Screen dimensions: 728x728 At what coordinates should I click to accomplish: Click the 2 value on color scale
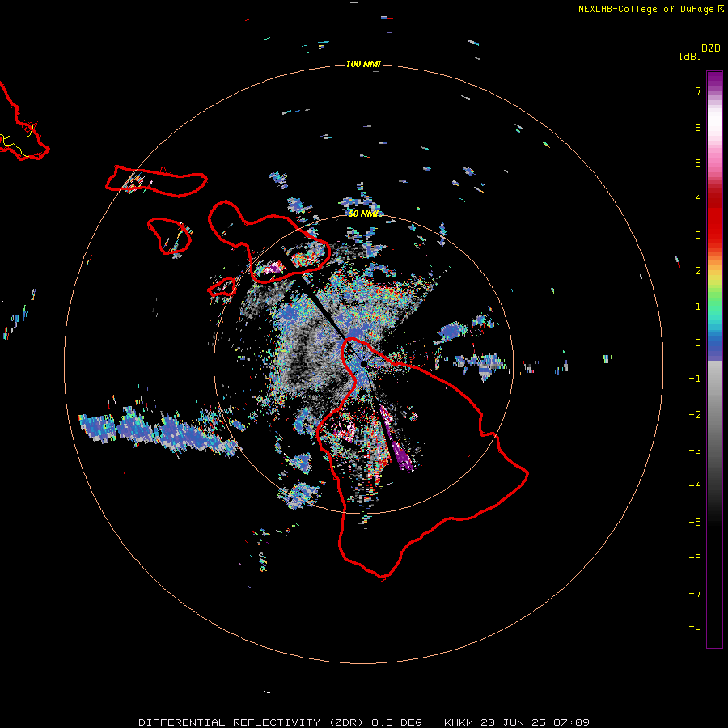tap(698, 271)
